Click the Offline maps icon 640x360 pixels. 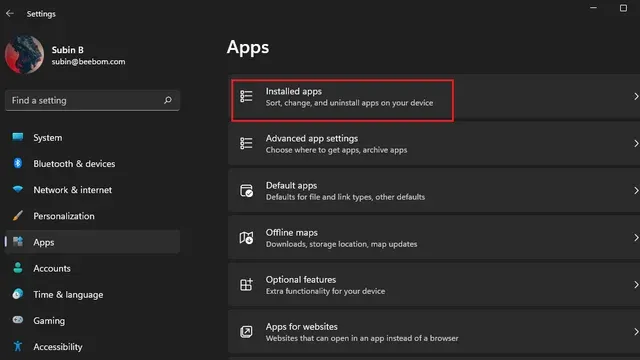(246, 238)
